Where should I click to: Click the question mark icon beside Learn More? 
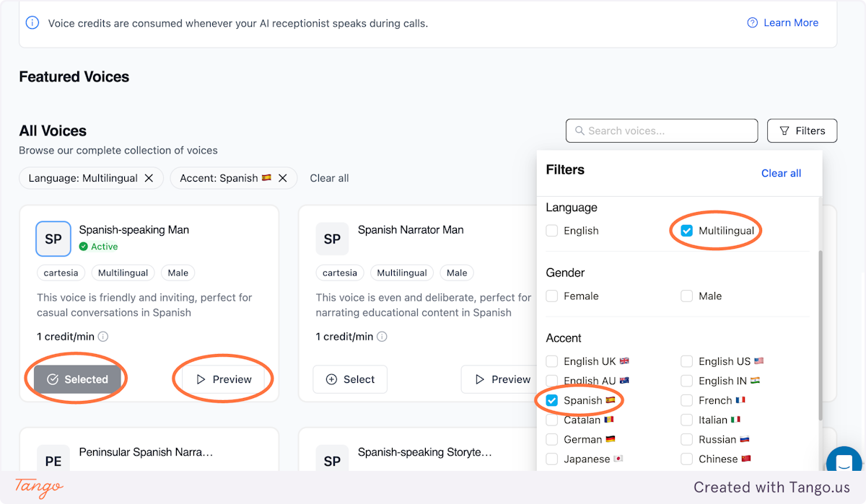752,22
